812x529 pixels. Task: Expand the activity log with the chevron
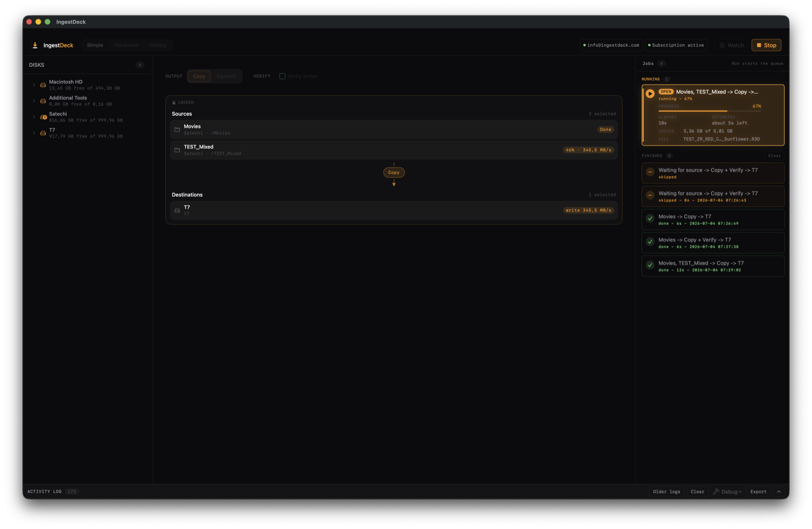[x=779, y=491]
